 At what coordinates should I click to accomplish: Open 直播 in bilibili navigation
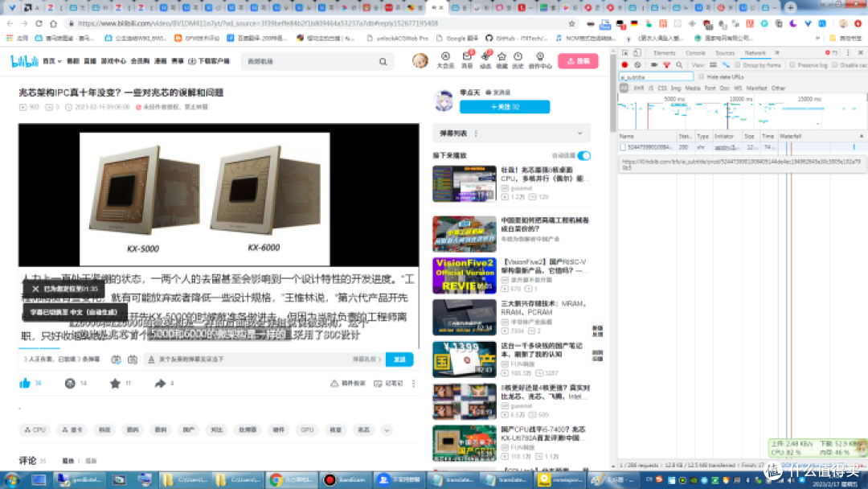point(90,61)
